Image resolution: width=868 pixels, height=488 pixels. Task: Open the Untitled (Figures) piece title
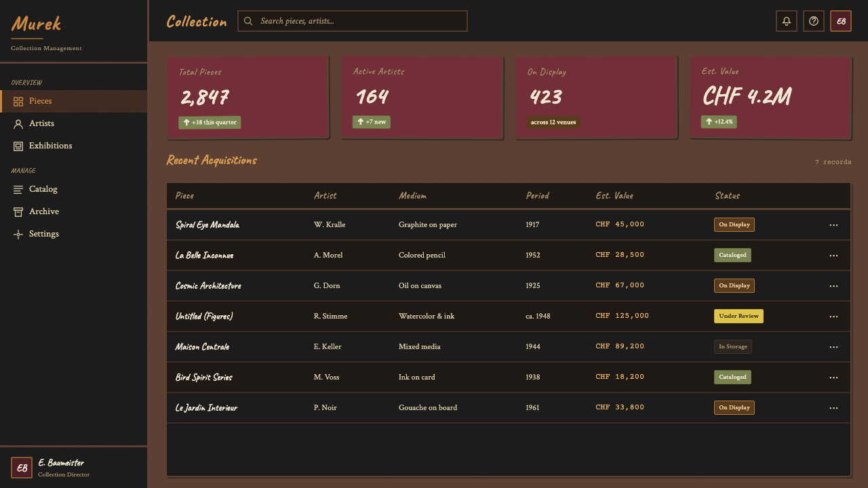point(204,317)
